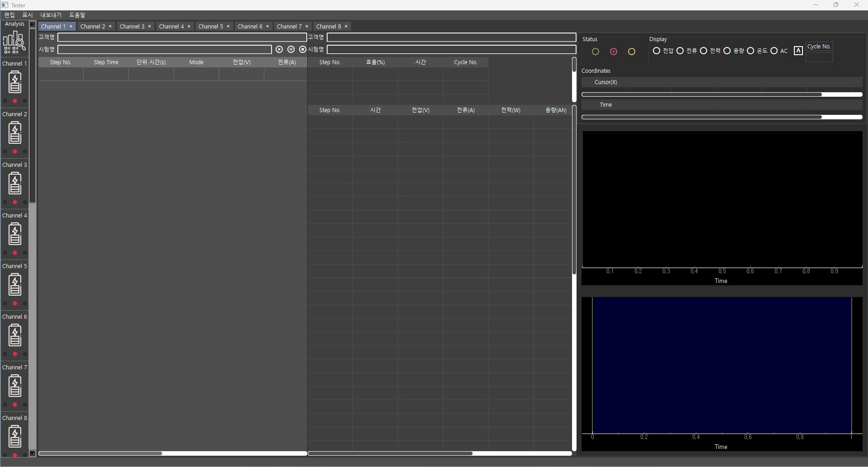Image resolution: width=868 pixels, height=467 pixels.
Task: Pause the test with the pause button
Action: pyautogui.click(x=291, y=49)
